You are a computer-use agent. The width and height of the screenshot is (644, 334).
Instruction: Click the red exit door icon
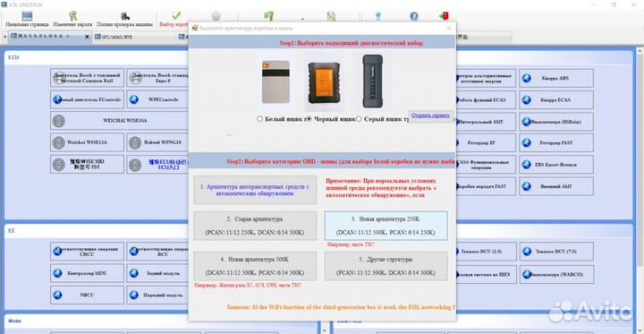(444, 16)
